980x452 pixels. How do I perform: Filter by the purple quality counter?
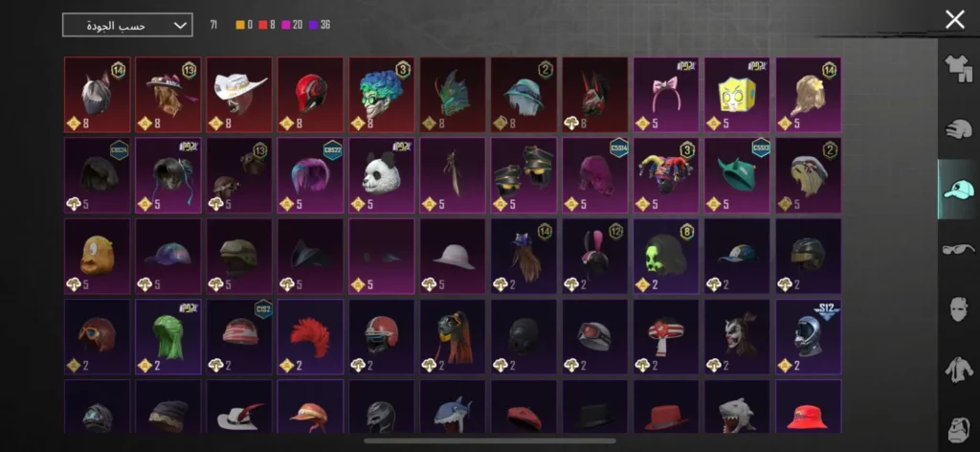[x=320, y=25]
